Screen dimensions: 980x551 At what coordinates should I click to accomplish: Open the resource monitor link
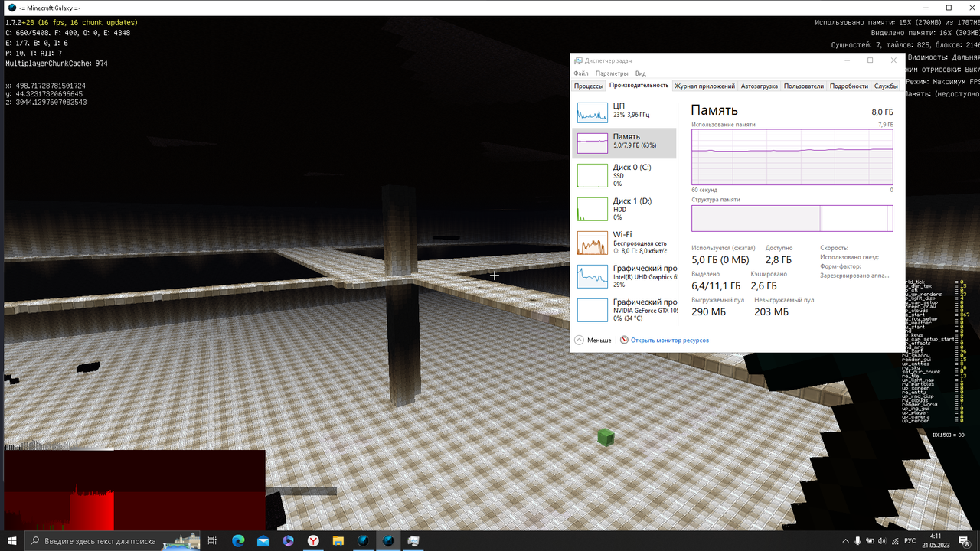[669, 340]
